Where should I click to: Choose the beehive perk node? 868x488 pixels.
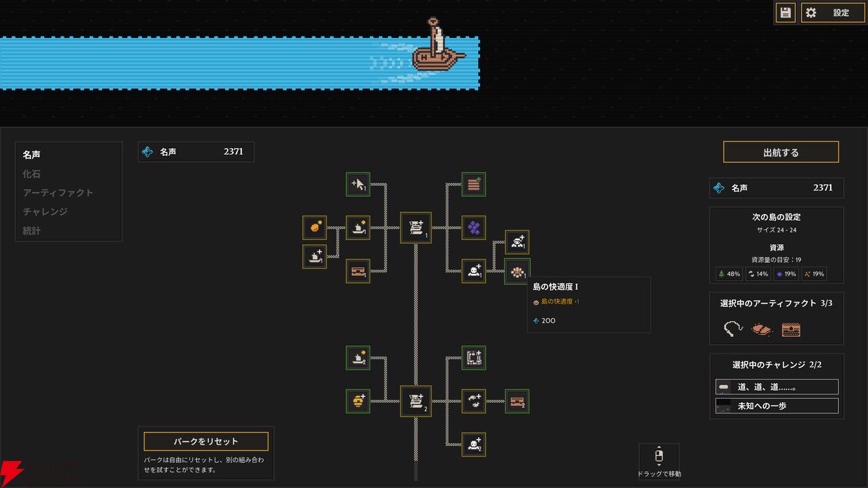tap(358, 401)
